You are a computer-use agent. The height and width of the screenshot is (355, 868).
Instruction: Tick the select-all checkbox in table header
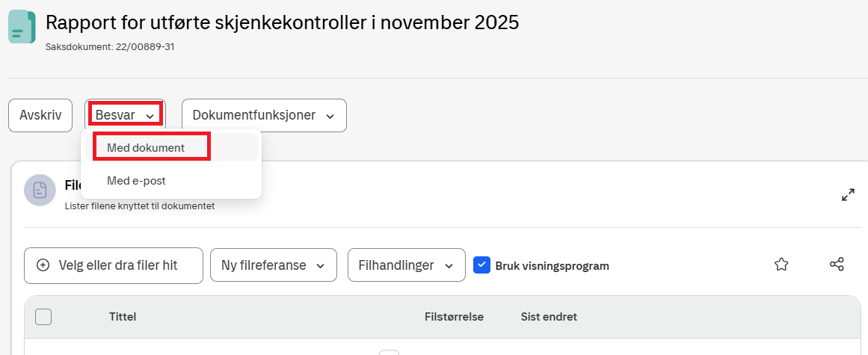(x=43, y=317)
